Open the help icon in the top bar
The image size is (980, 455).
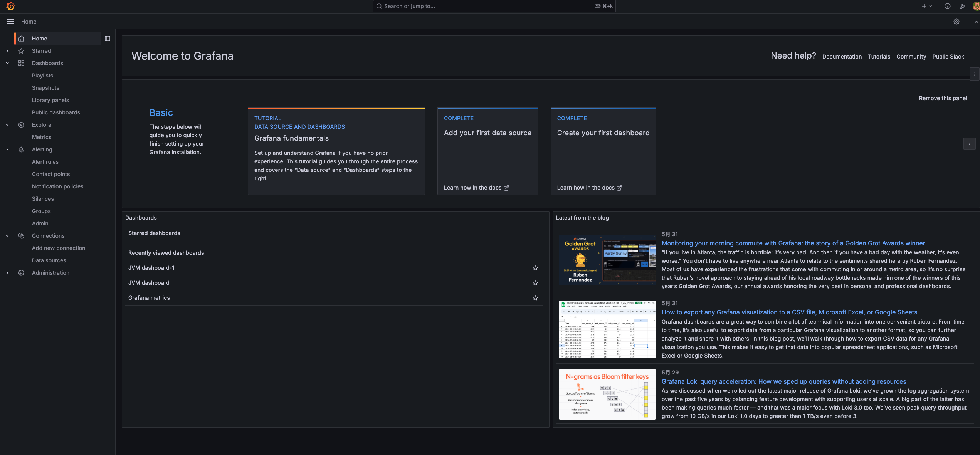(948, 6)
